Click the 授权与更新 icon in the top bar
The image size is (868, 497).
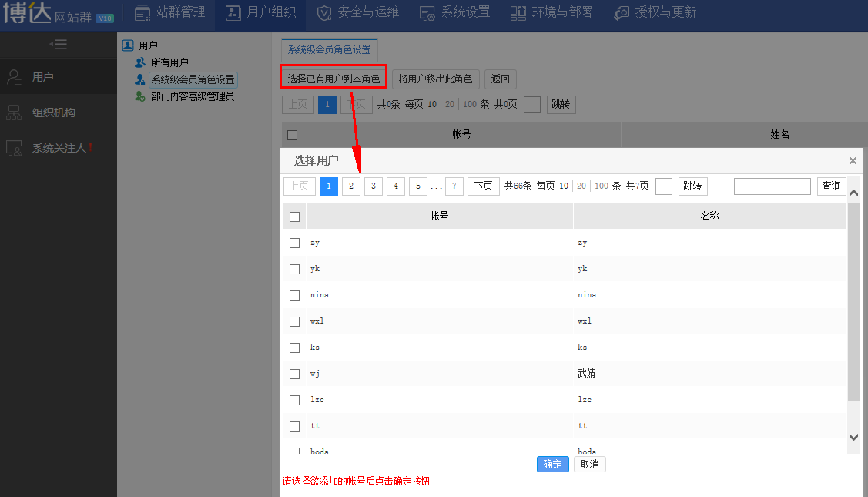click(622, 13)
